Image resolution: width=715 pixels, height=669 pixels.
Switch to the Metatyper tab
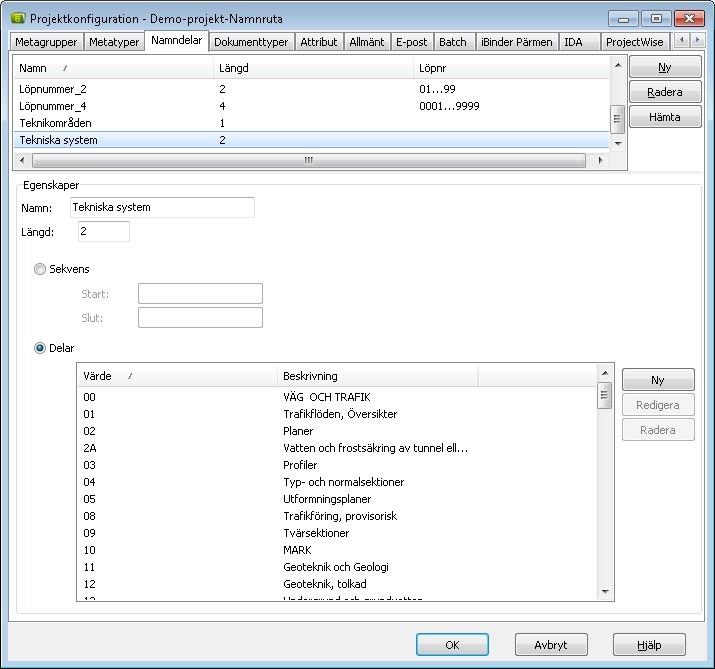[x=114, y=42]
